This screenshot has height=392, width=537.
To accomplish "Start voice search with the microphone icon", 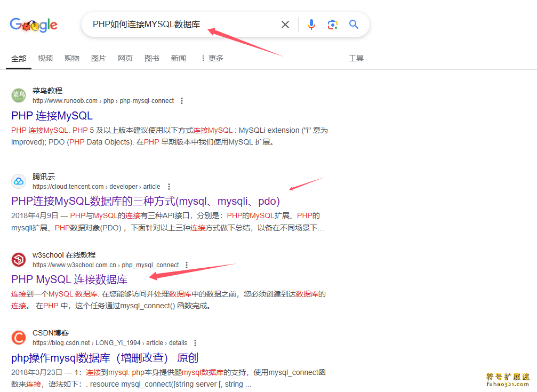I will click(311, 25).
